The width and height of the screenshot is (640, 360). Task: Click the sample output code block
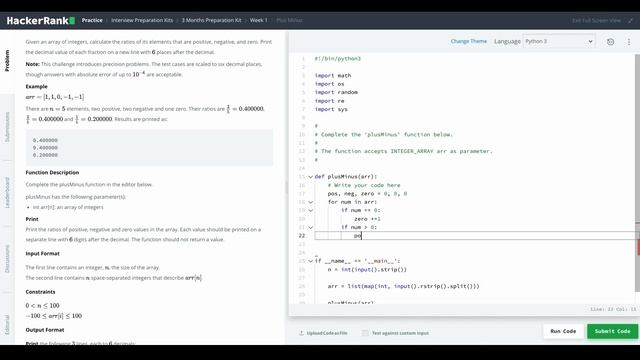(x=149, y=147)
